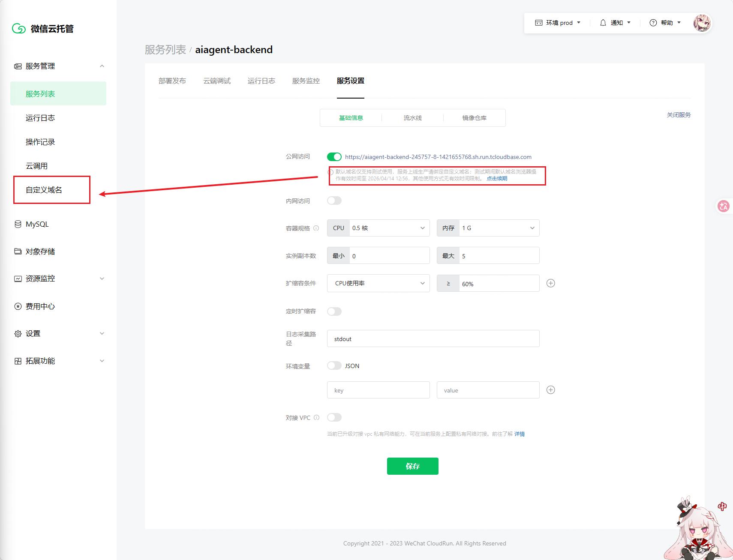Open MySQL from the sidebar
Viewport: 733px width, 560px height.
[x=37, y=224]
